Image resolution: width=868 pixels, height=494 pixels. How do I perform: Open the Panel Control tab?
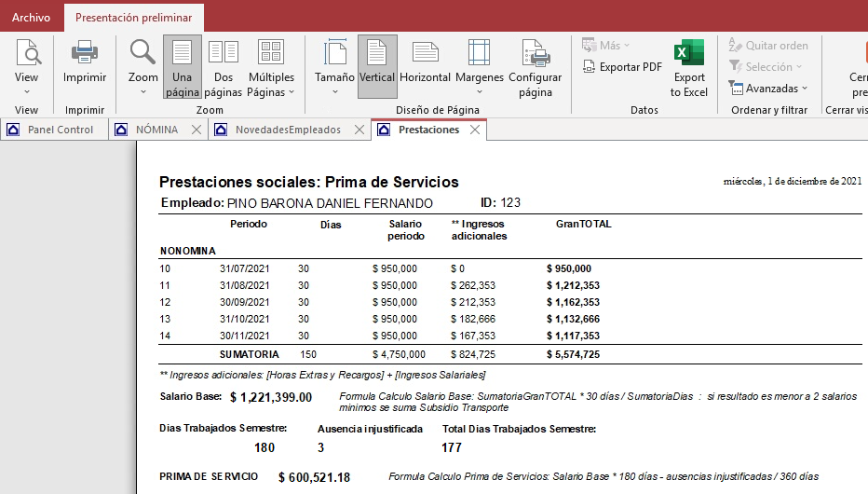60,130
